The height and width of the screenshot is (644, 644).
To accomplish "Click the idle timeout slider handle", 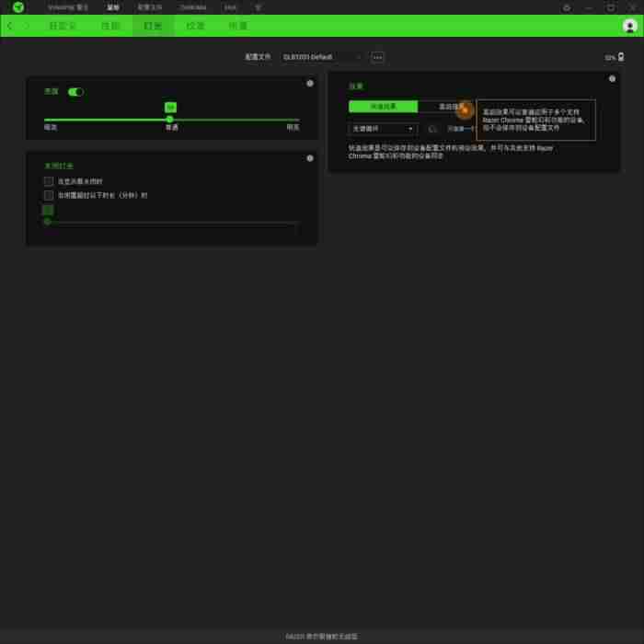I will 47,222.
